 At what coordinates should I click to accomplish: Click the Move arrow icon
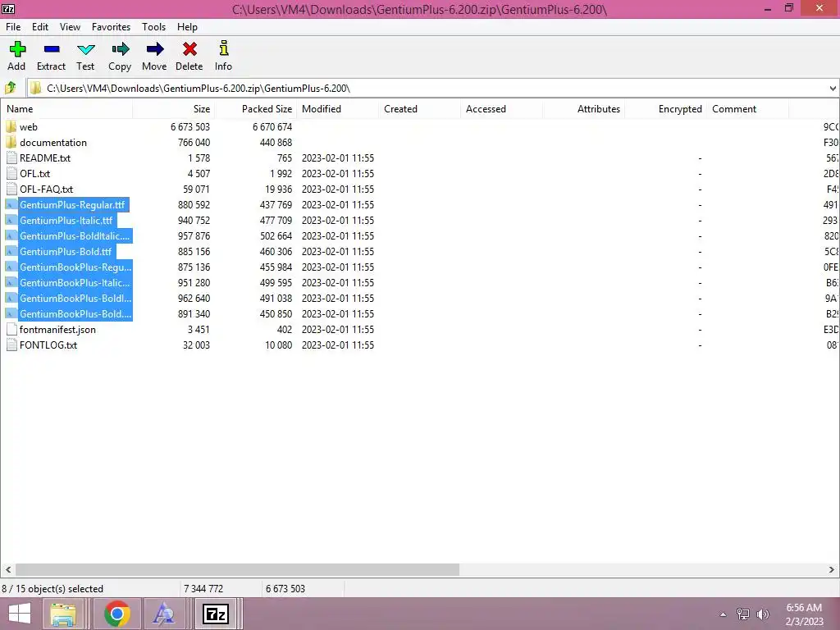tap(155, 49)
